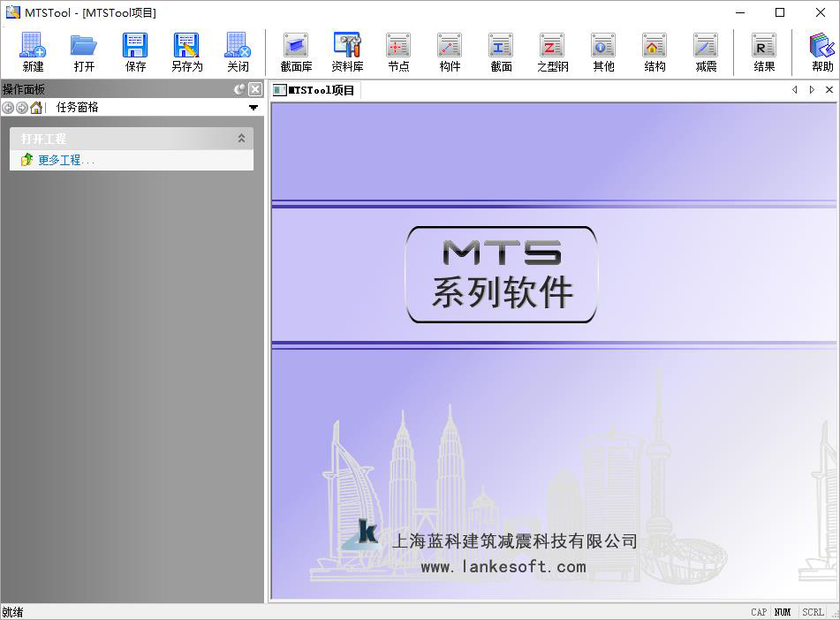
Task: Click the NUM status indicator
Action: point(783,612)
